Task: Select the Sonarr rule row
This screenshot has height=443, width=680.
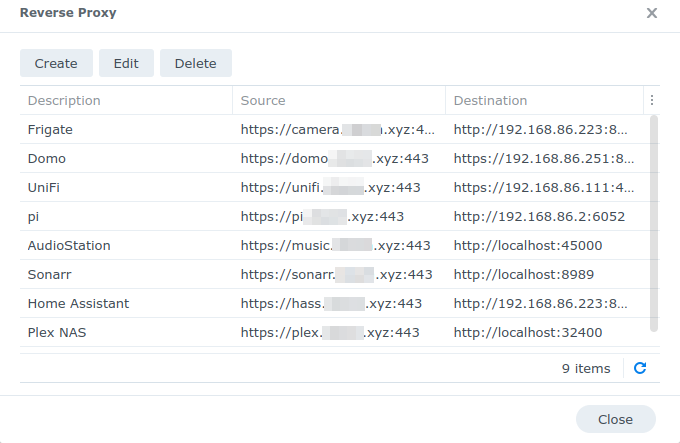Action: 335,274
